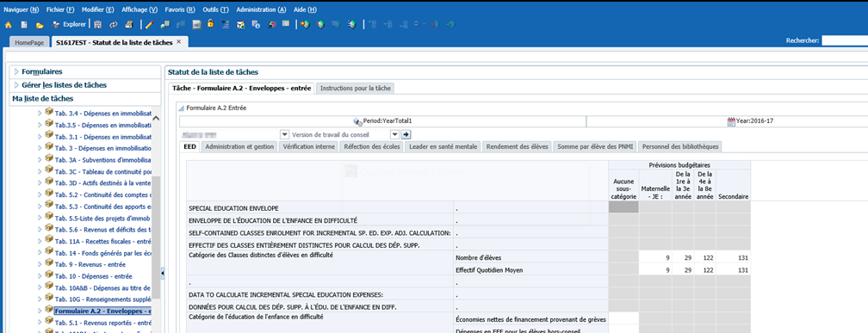Screen dimensions: 868x333
Task: Click the box icon of Tab. 14 - Fonds générés
Action: [x=49, y=250]
